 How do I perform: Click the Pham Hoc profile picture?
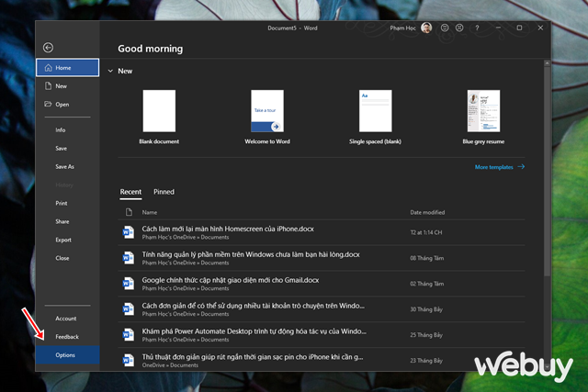coord(426,28)
